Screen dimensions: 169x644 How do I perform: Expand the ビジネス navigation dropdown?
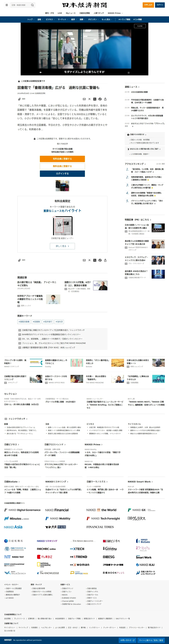(50, 20)
